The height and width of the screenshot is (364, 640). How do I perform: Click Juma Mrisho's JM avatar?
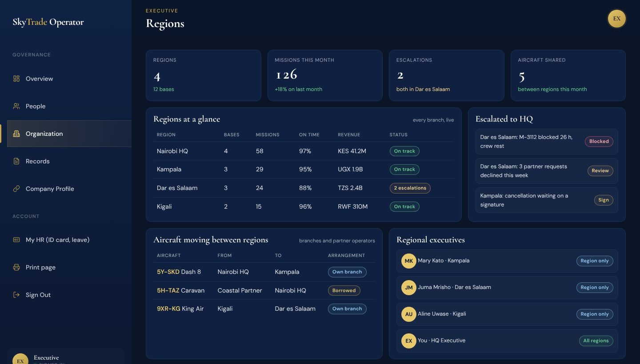coord(408,288)
